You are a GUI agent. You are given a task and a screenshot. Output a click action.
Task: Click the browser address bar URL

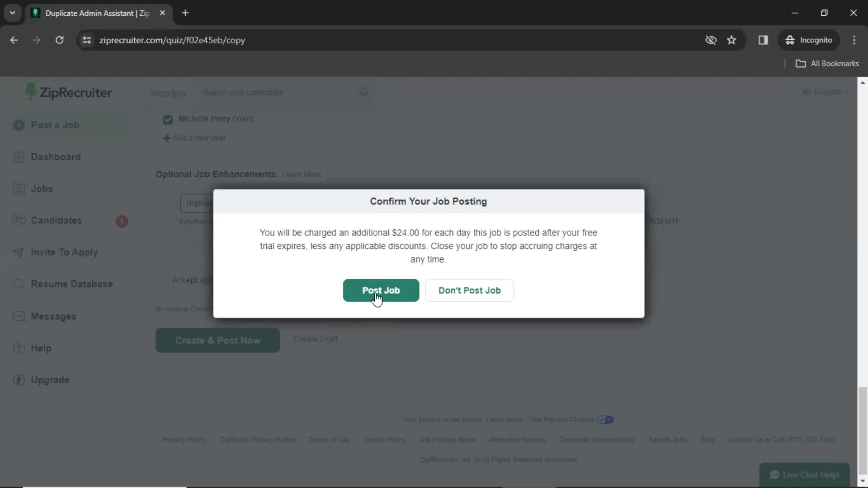(172, 40)
